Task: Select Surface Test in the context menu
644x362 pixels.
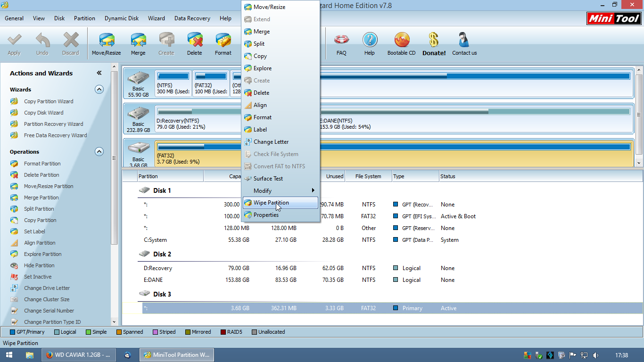Action: pos(280,178)
